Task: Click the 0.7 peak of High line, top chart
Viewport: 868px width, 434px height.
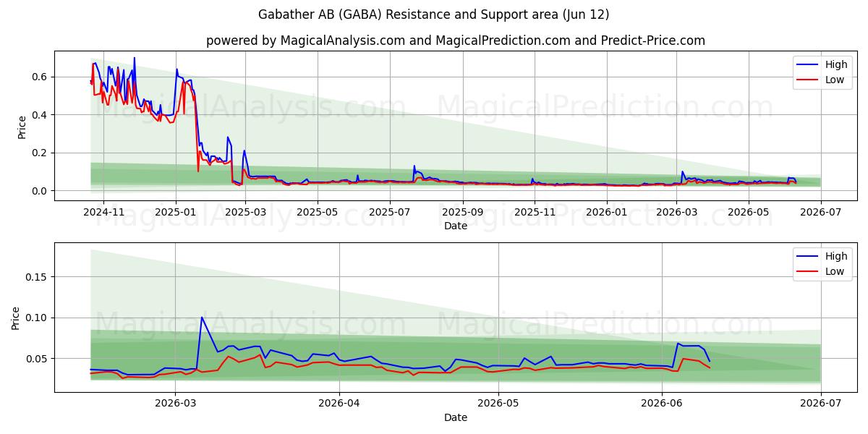Action: 134,59
